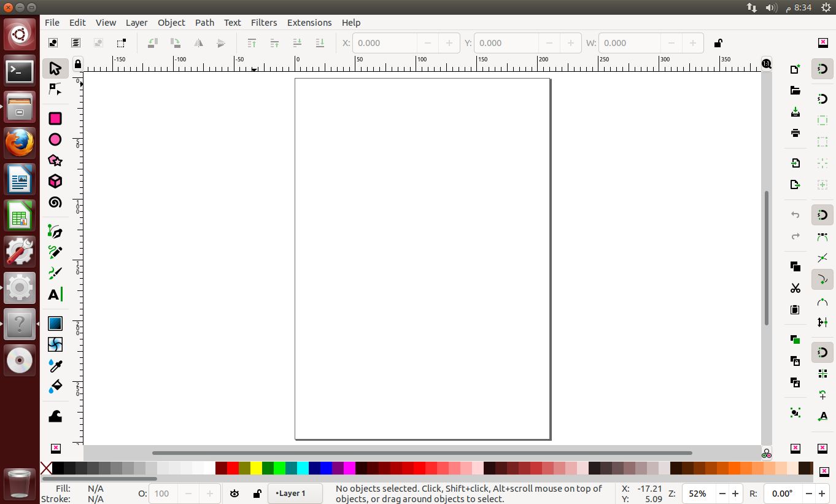Click the Select All objects icon
Image resolution: width=836 pixels, height=504 pixels.
coord(53,43)
